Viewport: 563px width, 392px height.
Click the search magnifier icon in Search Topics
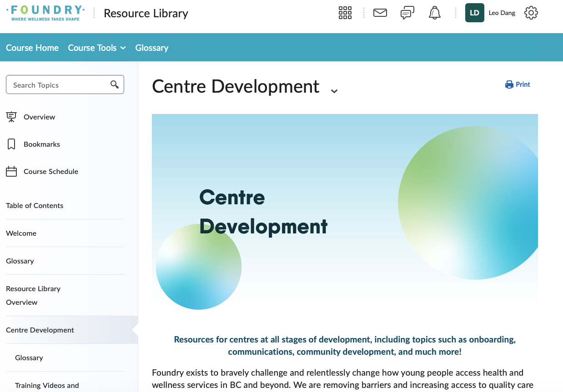[x=115, y=84]
